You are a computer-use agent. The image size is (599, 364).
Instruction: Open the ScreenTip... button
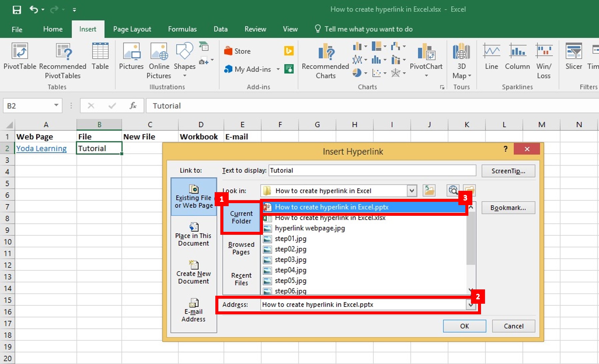(x=508, y=171)
